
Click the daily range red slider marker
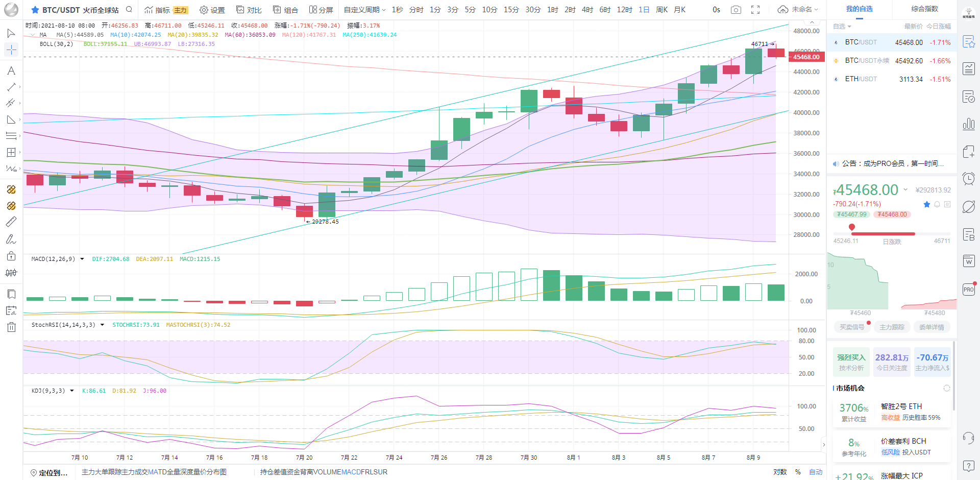852,227
